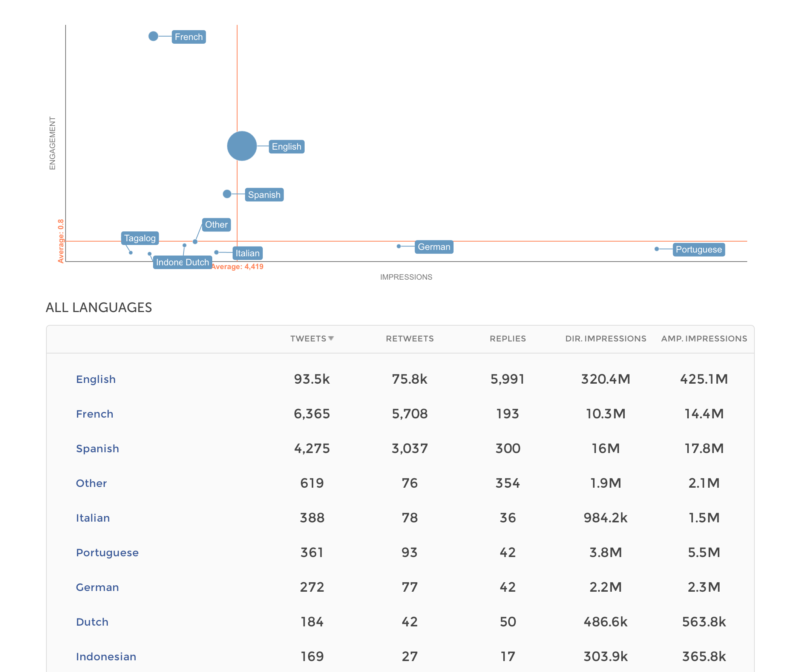800x672 pixels.
Task: Click the Average 4,419 impressions marker
Action: pos(237,266)
